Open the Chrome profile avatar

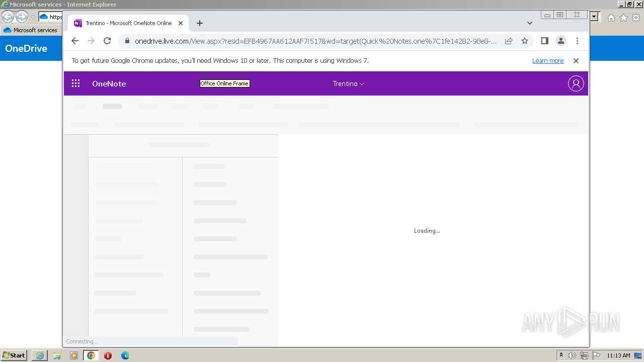(x=561, y=41)
